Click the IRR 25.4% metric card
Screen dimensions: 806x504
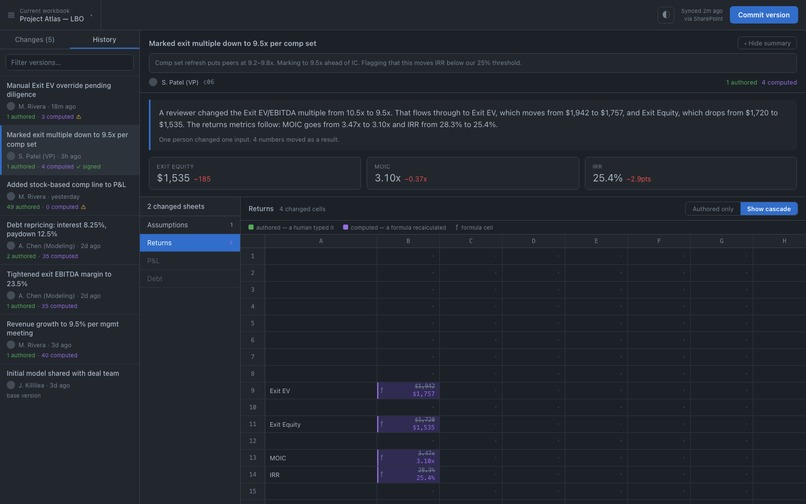click(x=691, y=173)
